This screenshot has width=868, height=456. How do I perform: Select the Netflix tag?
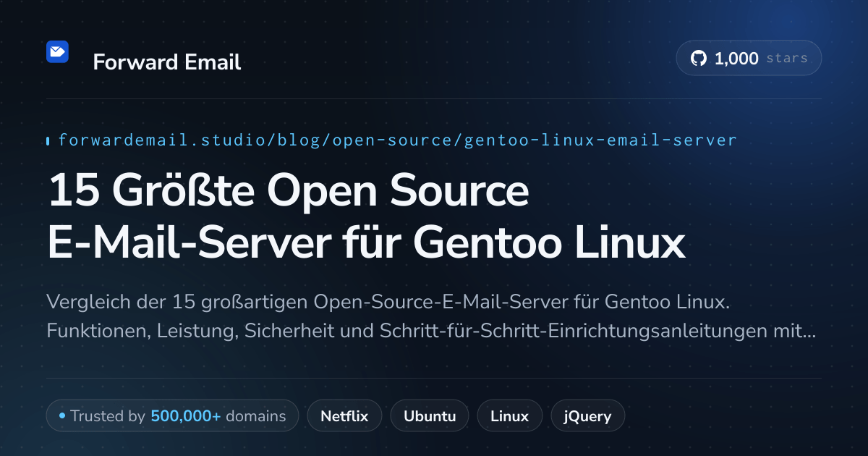344,416
